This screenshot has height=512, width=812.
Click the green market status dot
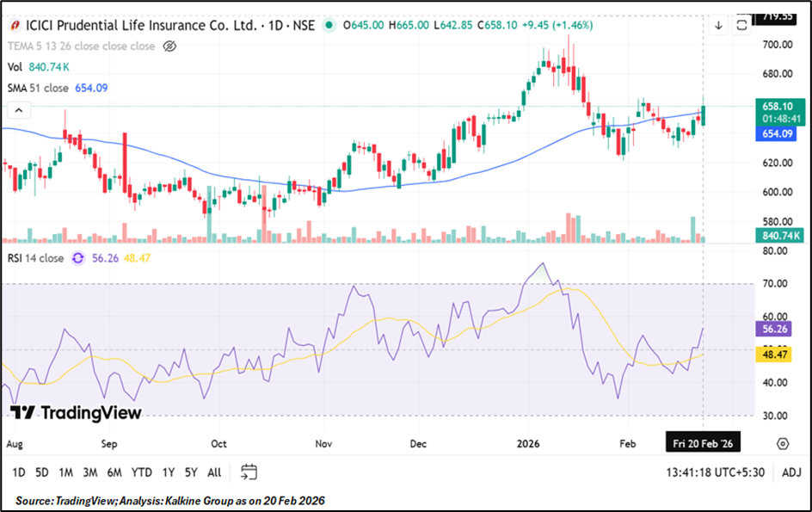(x=329, y=26)
